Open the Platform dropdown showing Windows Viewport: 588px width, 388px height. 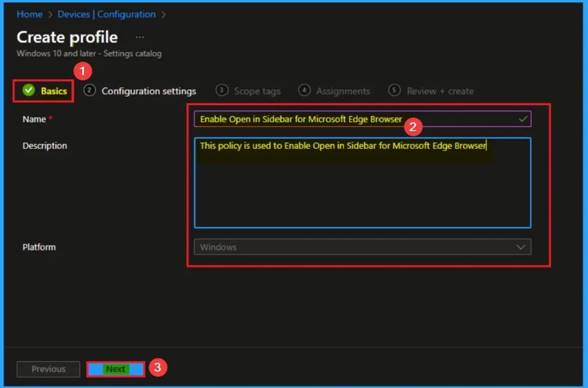(x=363, y=247)
